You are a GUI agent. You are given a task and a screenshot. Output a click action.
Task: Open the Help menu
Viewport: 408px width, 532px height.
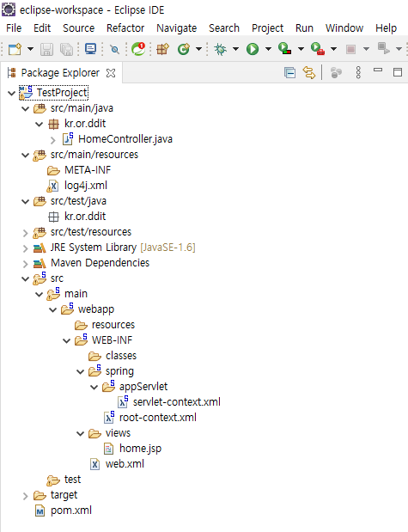pyautogui.click(x=386, y=28)
